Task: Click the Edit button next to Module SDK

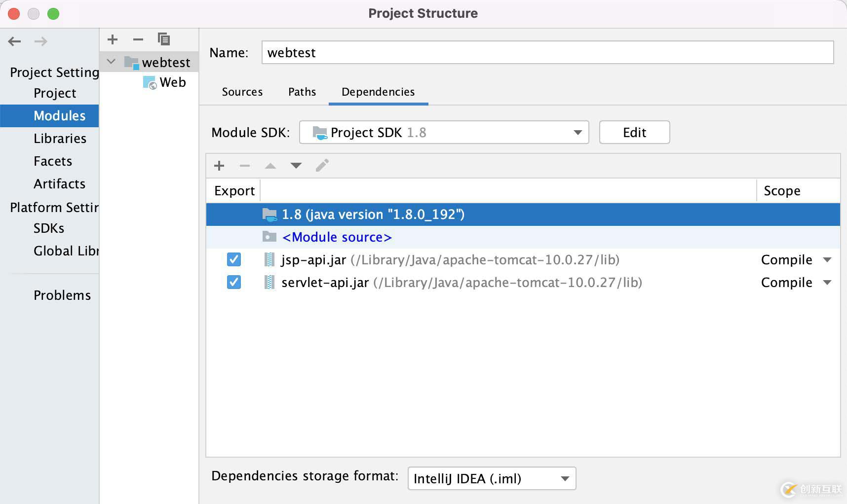Action: click(635, 132)
